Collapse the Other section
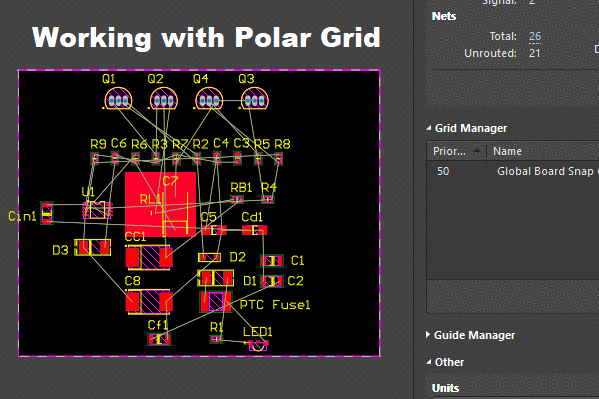This screenshot has width=599, height=399. 429,362
